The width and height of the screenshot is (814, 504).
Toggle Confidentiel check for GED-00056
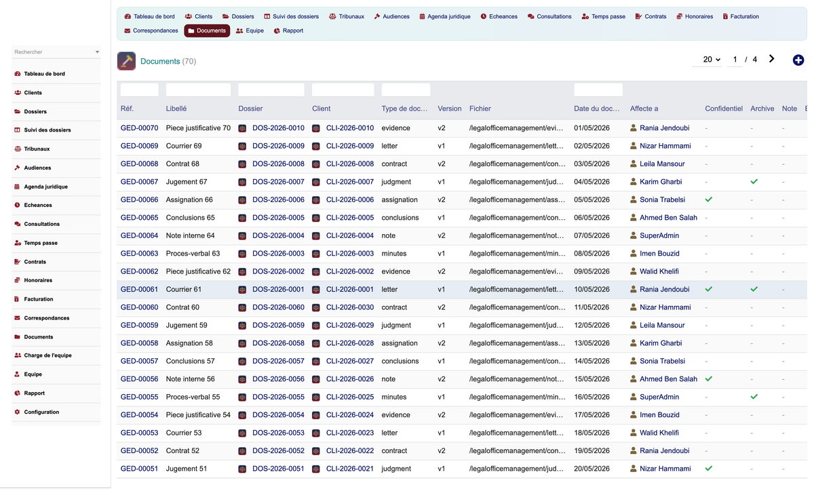[x=709, y=379]
